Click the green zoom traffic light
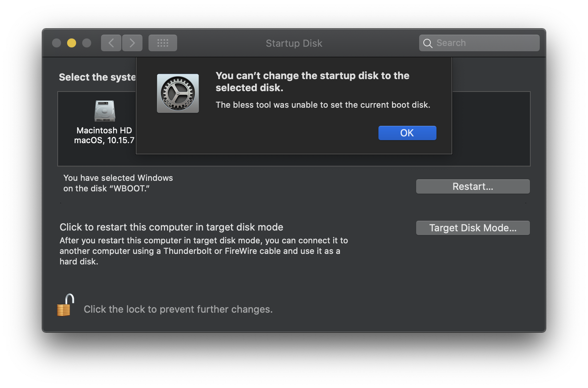 87,43
